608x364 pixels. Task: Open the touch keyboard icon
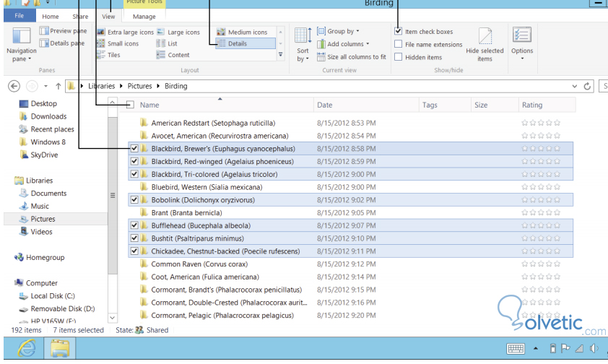(x=516, y=349)
